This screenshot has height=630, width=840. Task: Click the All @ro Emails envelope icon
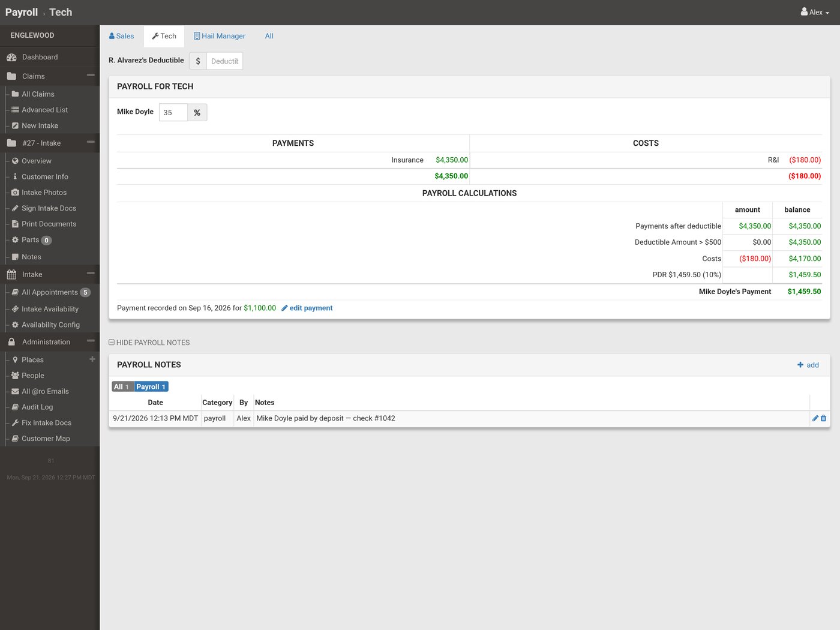[x=15, y=391]
